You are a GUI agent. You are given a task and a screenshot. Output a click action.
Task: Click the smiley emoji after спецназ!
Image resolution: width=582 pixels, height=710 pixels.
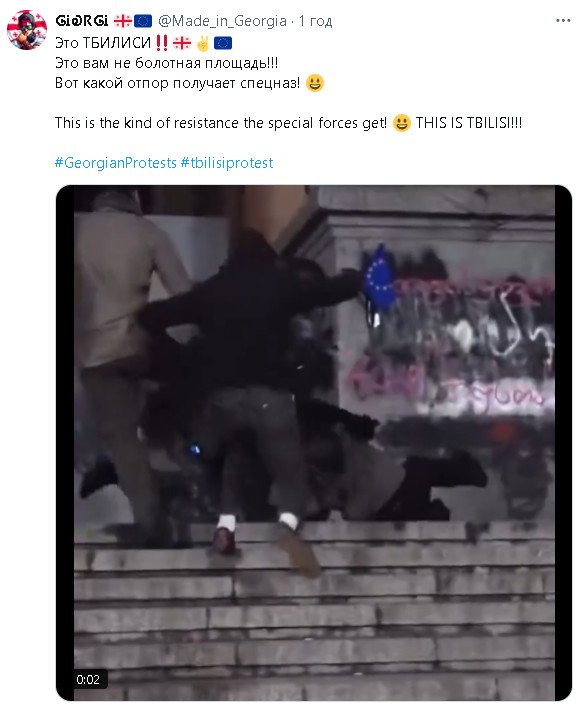click(x=314, y=83)
